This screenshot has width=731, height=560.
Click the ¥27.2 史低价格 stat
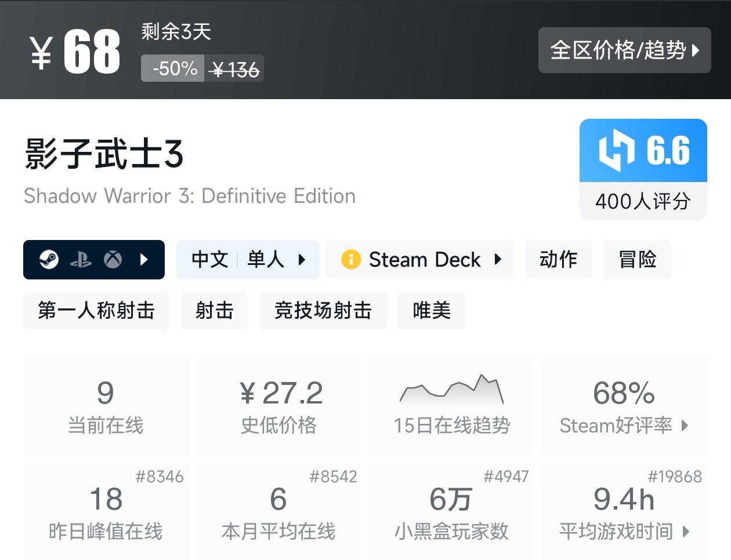pyautogui.click(x=278, y=406)
